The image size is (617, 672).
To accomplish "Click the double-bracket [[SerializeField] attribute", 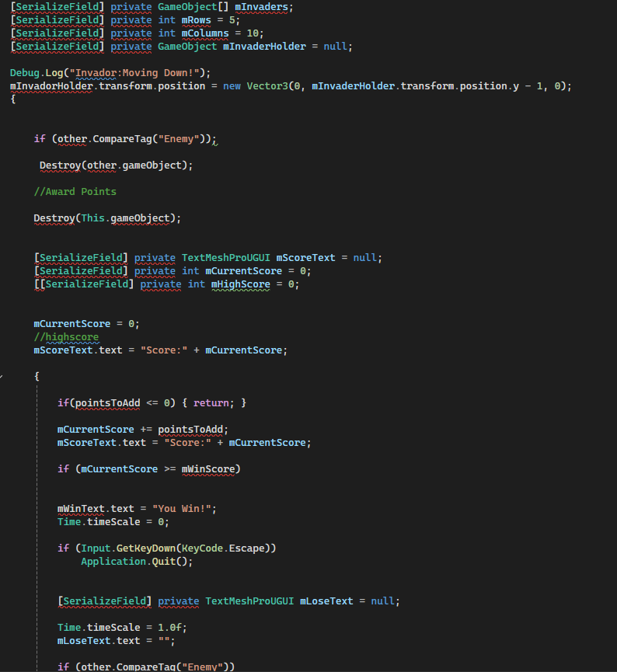I will (x=84, y=284).
